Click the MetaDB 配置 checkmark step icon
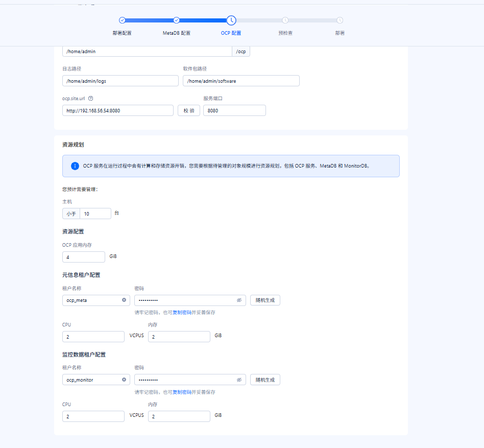Image resolution: width=484 pixels, height=448 pixels. click(176, 20)
